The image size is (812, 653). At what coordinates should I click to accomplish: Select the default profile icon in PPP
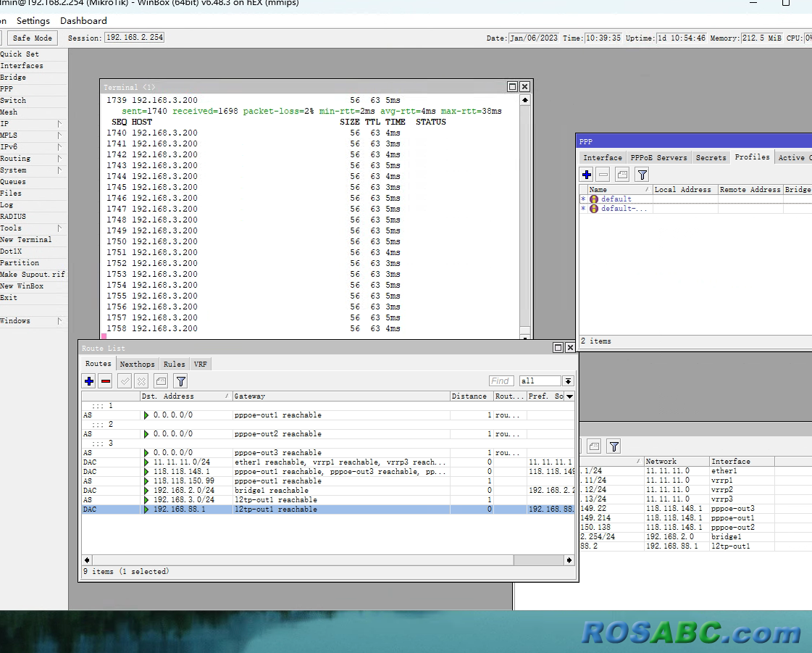594,199
